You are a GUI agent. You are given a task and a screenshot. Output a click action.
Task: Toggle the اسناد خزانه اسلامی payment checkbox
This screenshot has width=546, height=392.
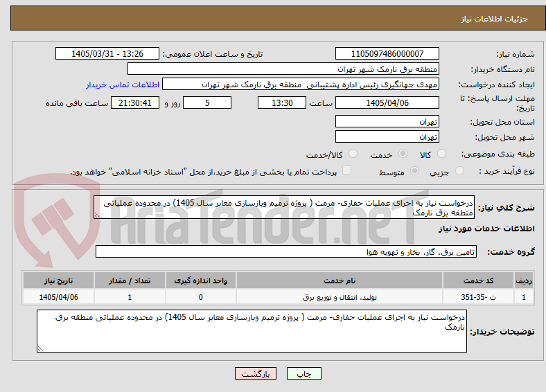(x=346, y=170)
